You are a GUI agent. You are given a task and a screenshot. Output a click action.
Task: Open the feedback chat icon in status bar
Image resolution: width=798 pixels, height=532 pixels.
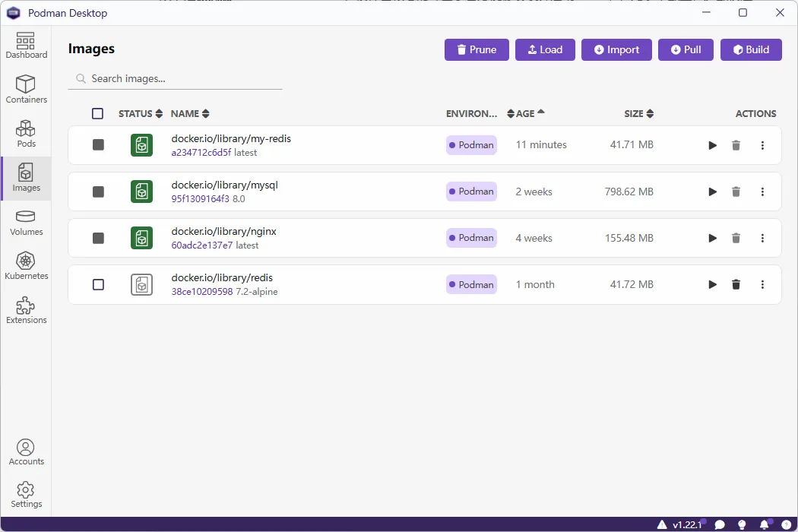click(x=720, y=524)
